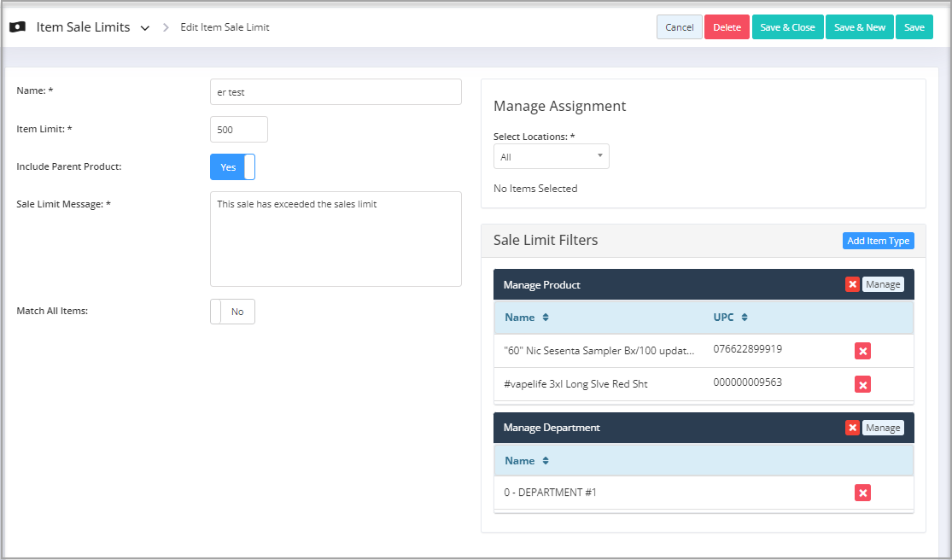The height and width of the screenshot is (560, 952).
Task: Click the red Delete button
Action: point(727,27)
